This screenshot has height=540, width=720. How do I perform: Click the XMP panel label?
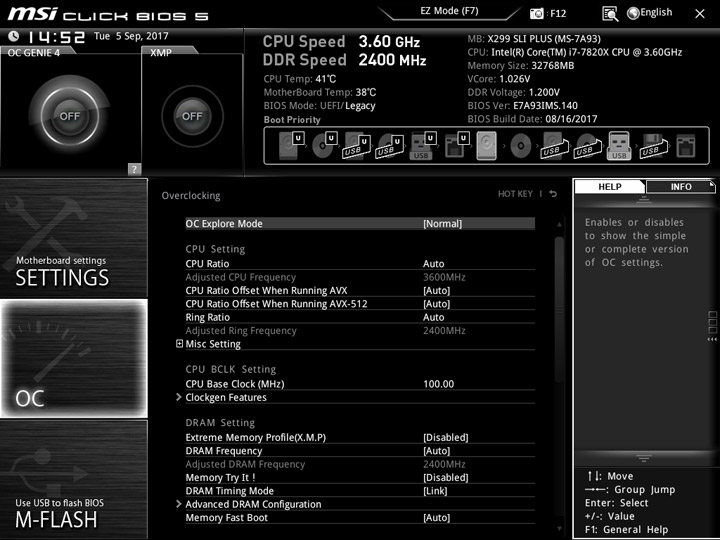(161, 53)
